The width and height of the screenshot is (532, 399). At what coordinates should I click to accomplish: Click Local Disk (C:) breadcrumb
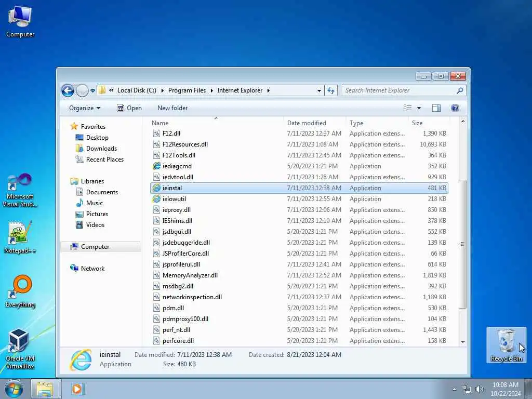coord(137,90)
